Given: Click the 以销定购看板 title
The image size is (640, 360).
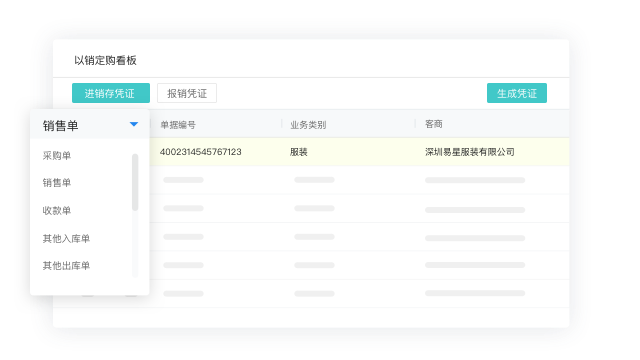Looking at the screenshot, I should click(105, 60).
